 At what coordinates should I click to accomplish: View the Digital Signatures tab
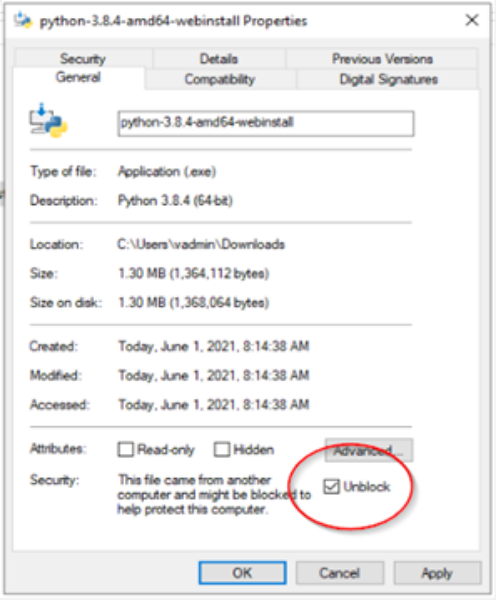point(388,79)
